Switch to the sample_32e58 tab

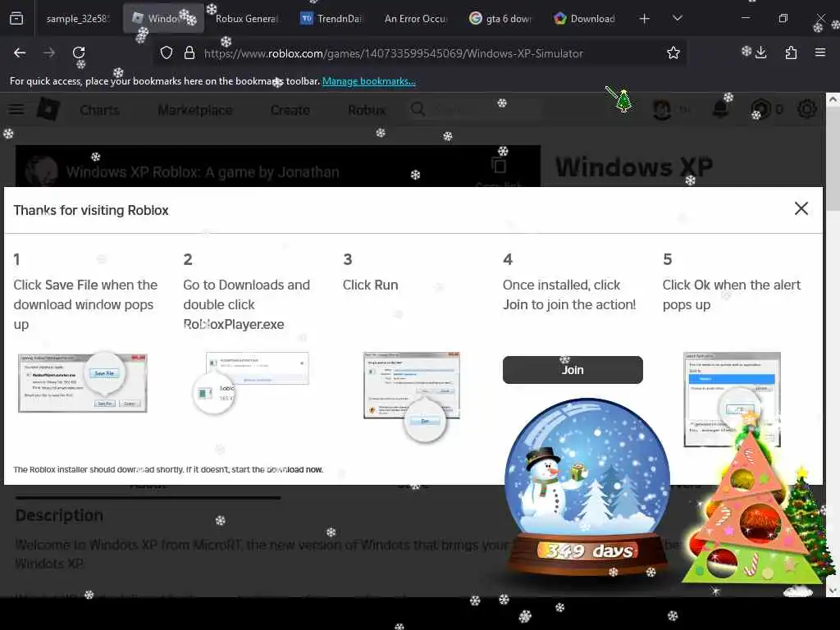(x=78, y=19)
